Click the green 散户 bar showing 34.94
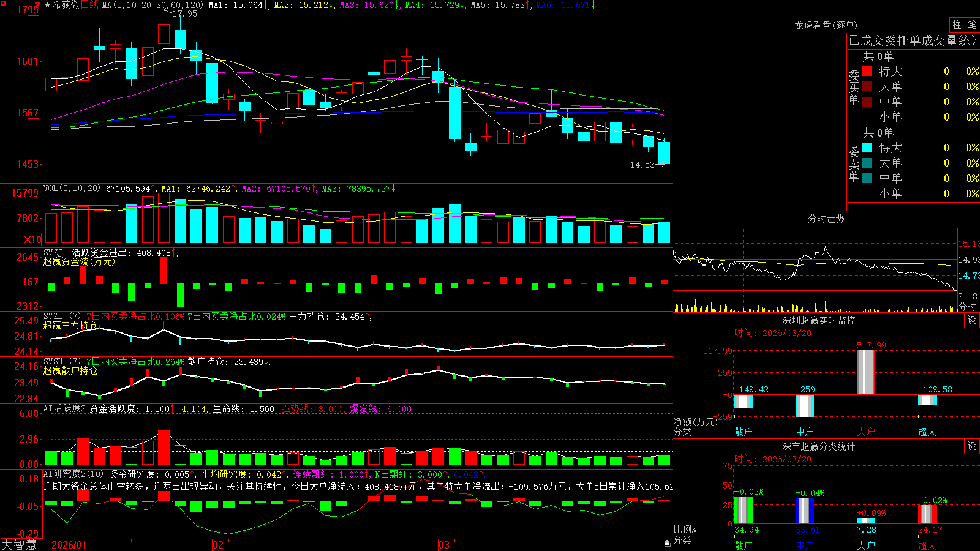The image size is (980, 551). 744,510
